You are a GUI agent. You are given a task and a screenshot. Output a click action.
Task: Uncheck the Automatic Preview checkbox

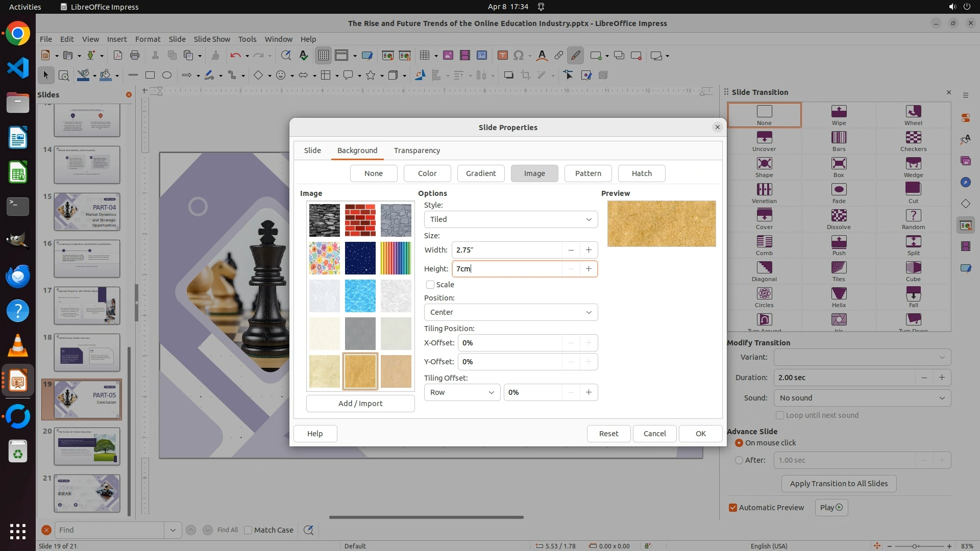click(x=733, y=508)
